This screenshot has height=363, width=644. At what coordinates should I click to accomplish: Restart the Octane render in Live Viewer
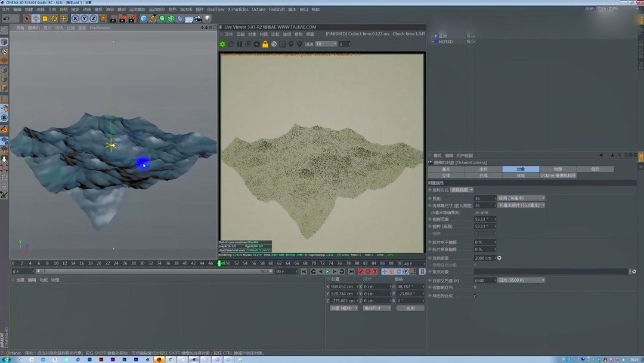[x=231, y=44]
